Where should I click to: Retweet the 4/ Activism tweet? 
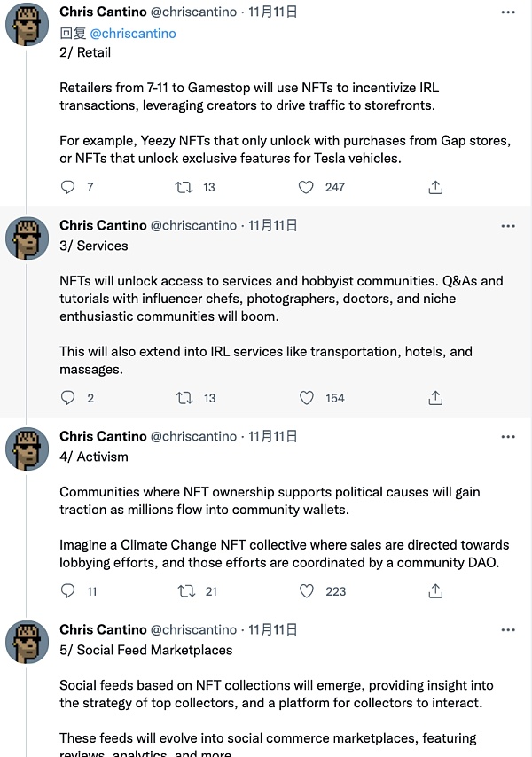click(186, 591)
